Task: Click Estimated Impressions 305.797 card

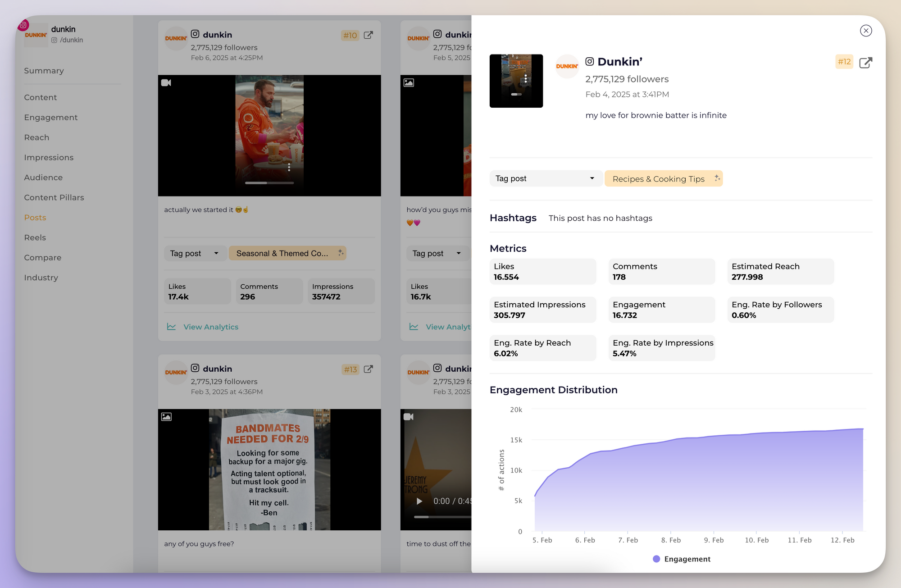Action: 543,310
